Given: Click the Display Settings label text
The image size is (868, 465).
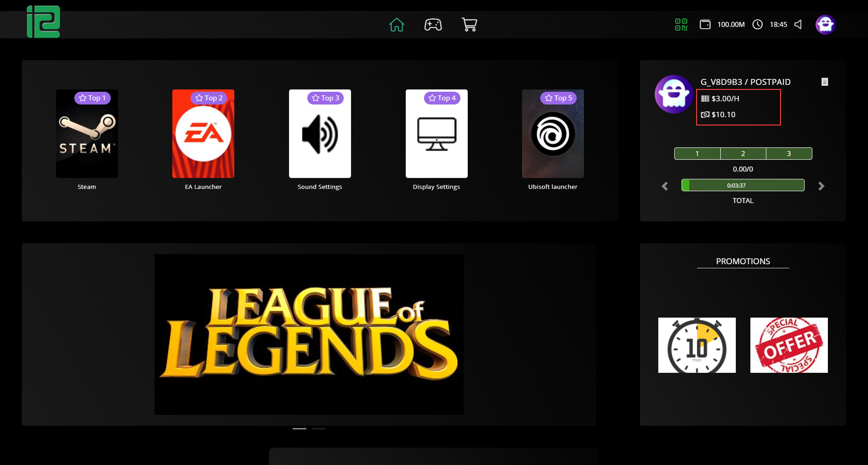Looking at the screenshot, I should click(437, 187).
